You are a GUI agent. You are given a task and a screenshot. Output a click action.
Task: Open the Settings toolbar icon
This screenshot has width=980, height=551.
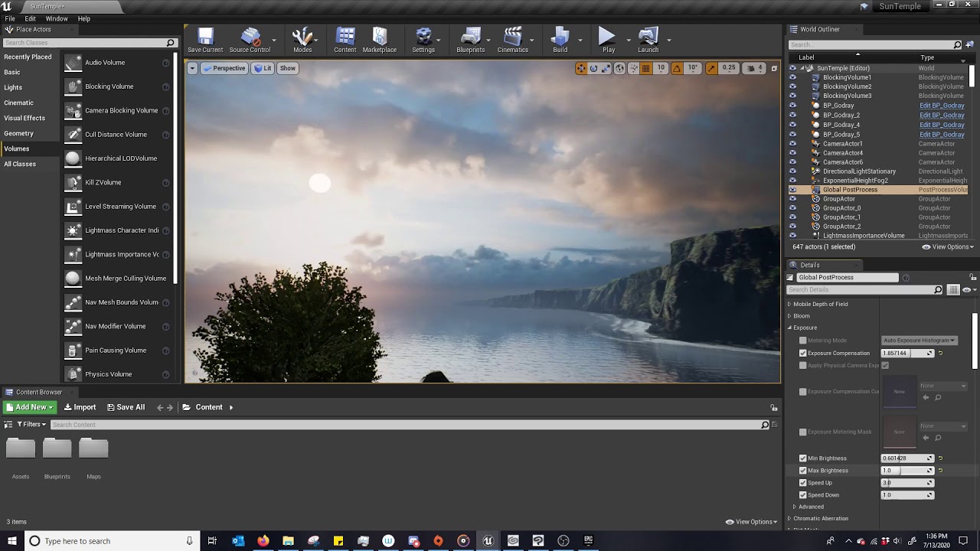click(423, 41)
